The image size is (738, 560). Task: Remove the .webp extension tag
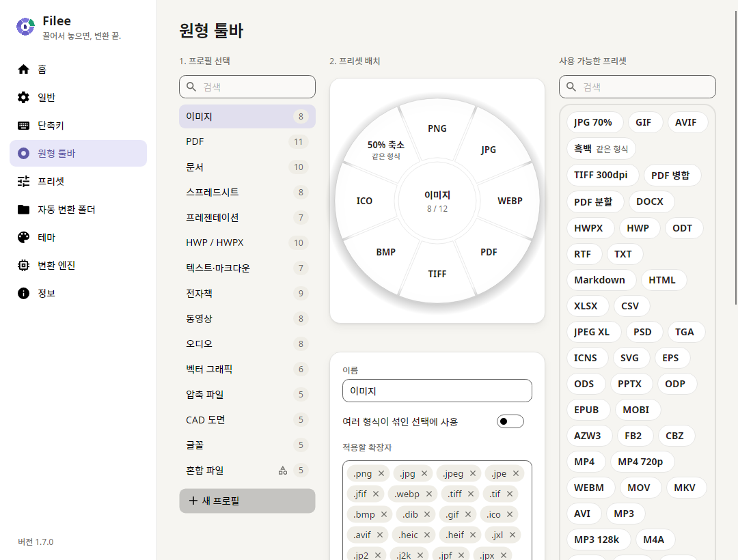coord(428,494)
